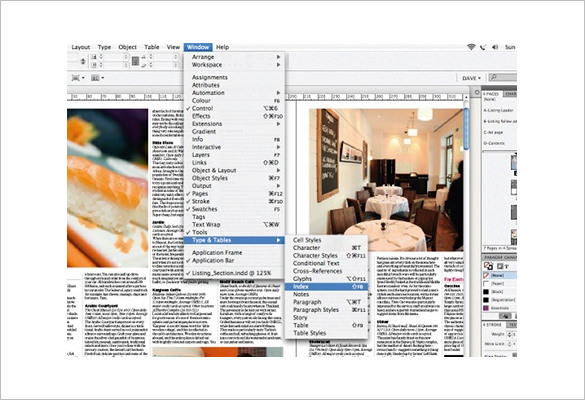Expand the Object & Layout submenu
This screenshot has height=400, width=585.
pyautogui.click(x=234, y=170)
